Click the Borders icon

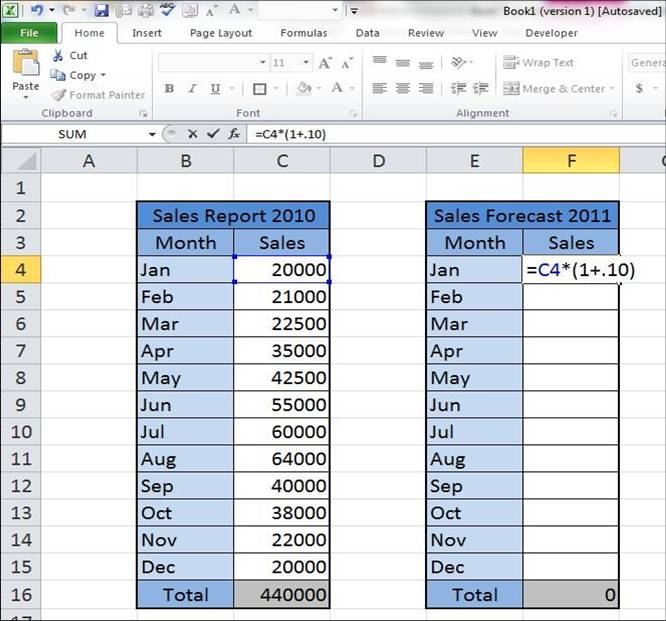tap(260, 89)
